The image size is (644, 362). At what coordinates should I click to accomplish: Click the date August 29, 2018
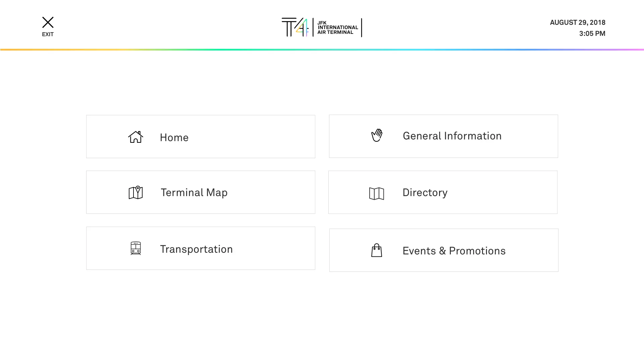point(578,22)
